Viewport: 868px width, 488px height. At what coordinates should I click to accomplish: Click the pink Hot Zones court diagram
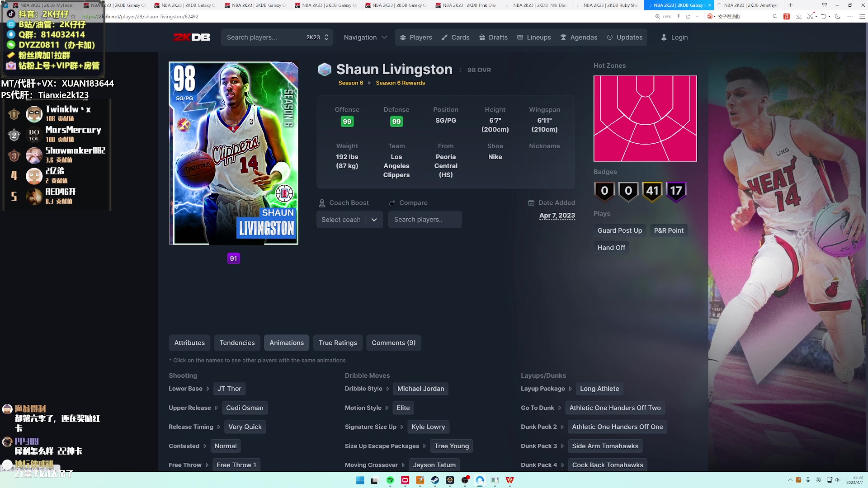[645, 118]
